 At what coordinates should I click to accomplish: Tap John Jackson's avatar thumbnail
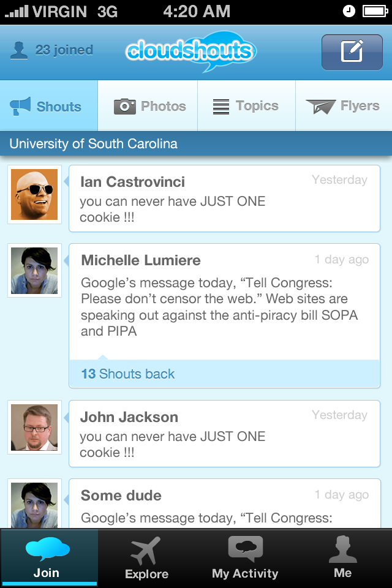pos(34,428)
